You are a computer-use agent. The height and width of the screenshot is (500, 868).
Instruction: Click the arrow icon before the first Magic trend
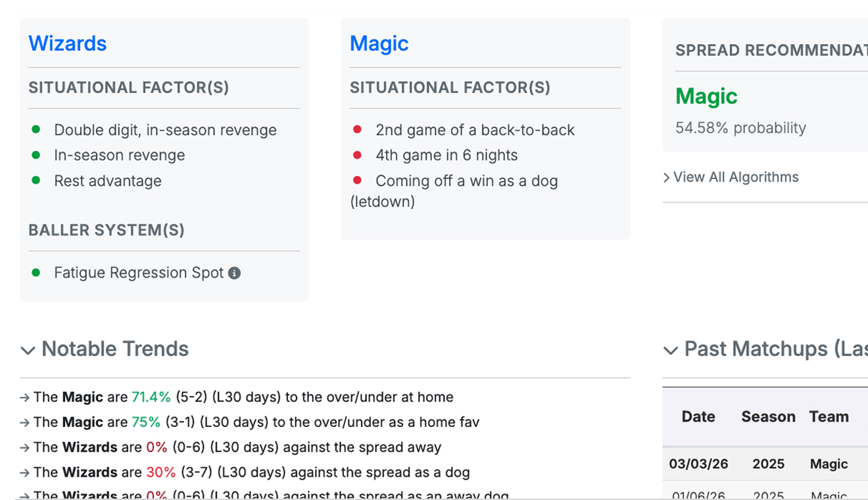24,397
